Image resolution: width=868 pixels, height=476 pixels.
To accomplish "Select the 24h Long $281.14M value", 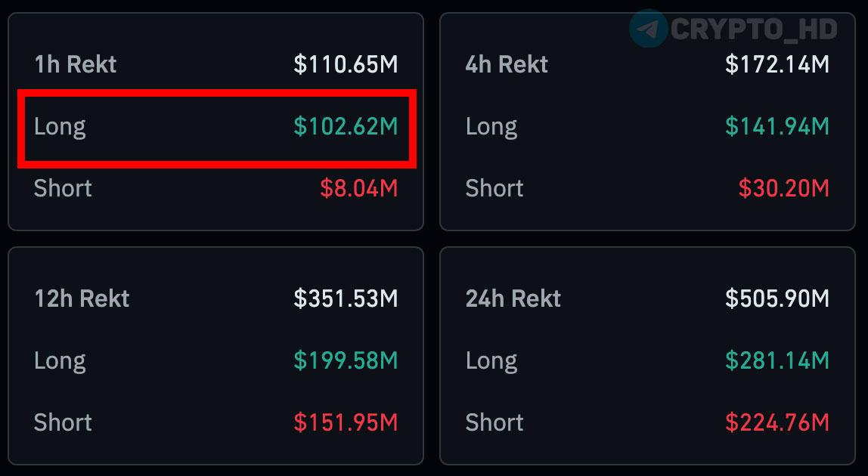I will [777, 360].
